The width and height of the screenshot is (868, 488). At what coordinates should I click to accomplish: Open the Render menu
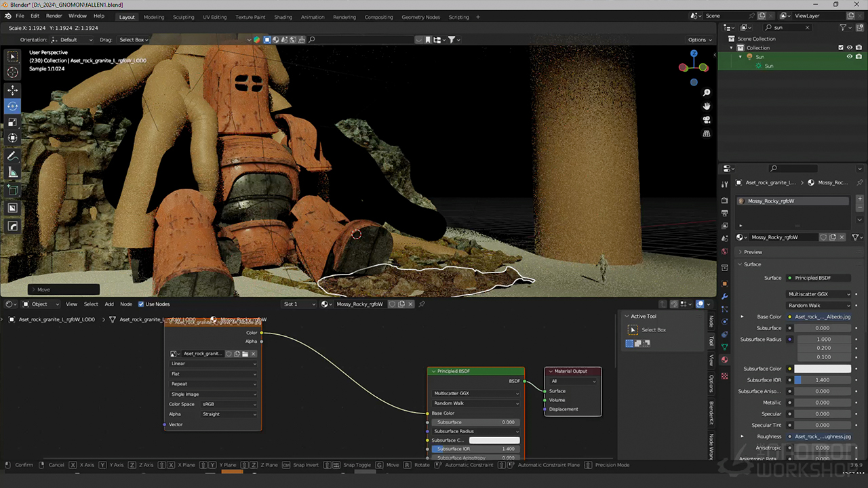(x=54, y=16)
